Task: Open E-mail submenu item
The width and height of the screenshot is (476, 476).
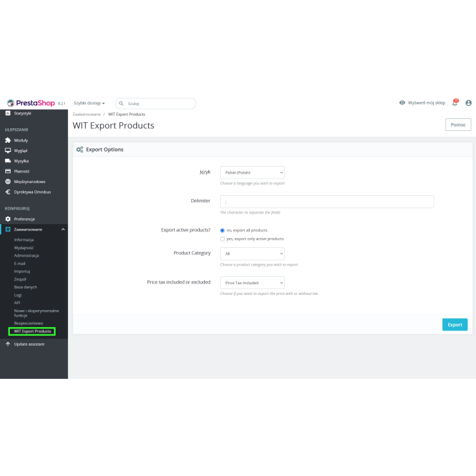Action: [x=20, y=264]
